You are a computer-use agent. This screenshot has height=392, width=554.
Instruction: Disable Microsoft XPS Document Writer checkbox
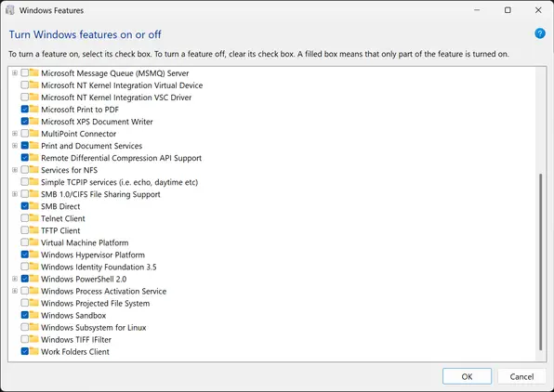[x=25, y=122]
